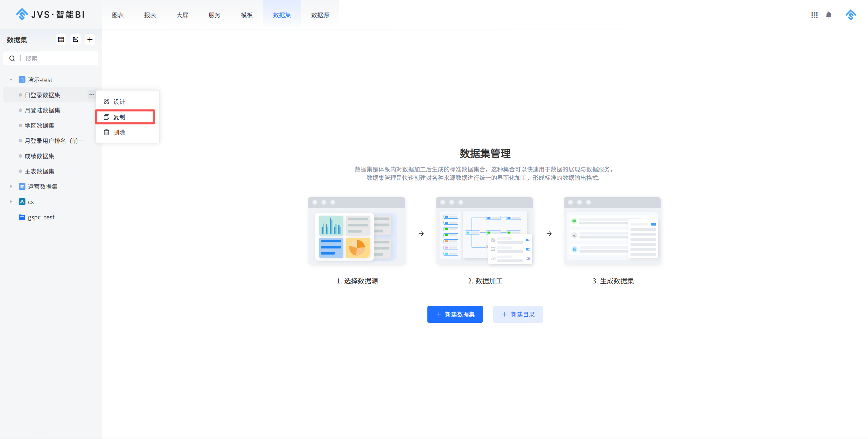Open the 大屏 tab
Image resolution: width=868 pixels, height=439 pixels.
point(182,15)
